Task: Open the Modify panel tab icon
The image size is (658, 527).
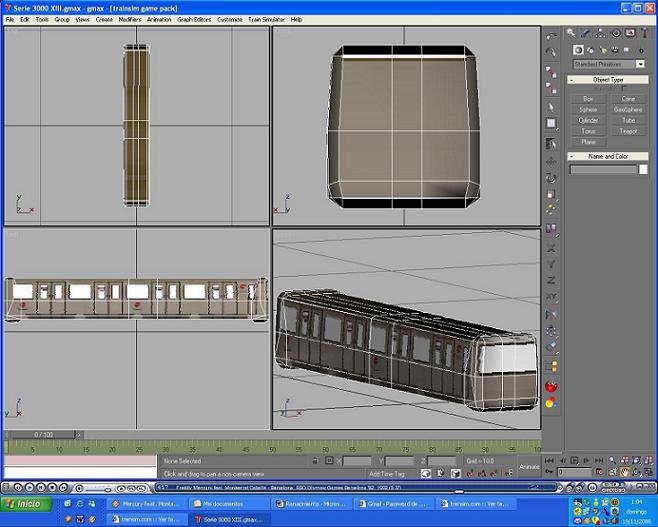Action: point(586,34)
